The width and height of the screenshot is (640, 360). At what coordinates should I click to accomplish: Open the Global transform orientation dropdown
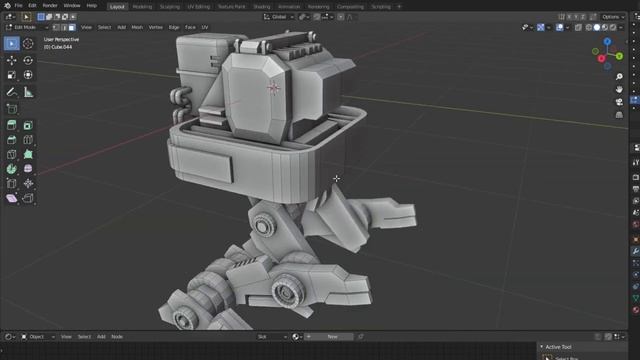pyautogui.click(x=279, y=17)
